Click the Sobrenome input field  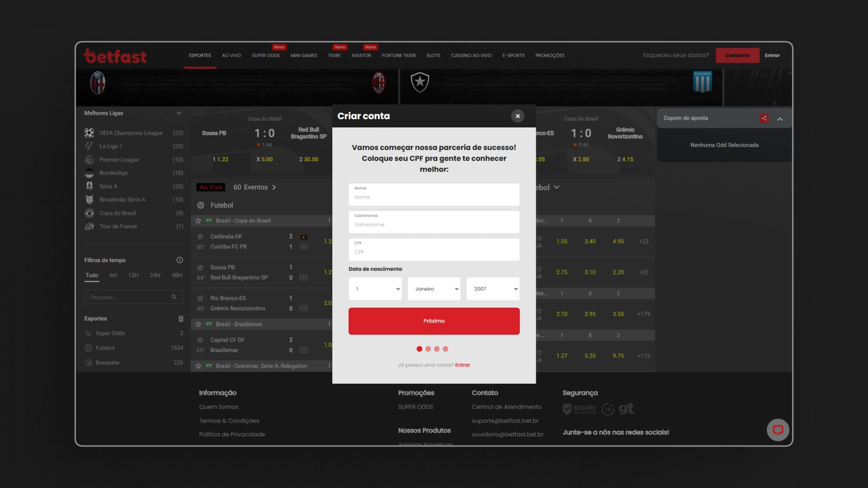coord(434,222)
